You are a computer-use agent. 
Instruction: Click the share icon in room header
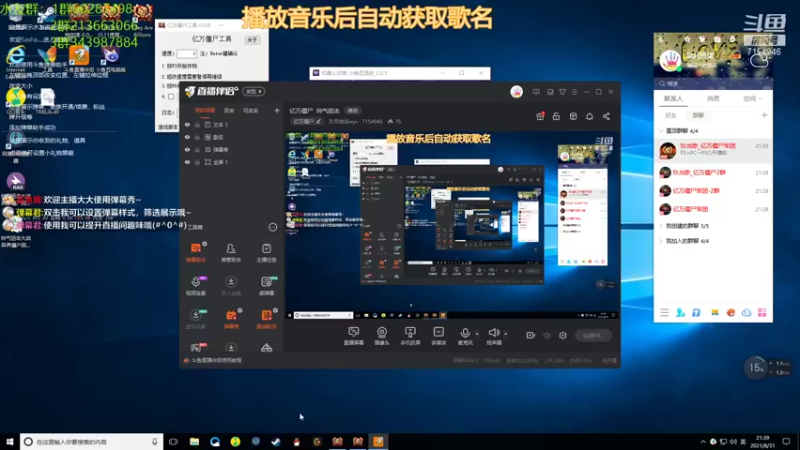click(606, 116)
